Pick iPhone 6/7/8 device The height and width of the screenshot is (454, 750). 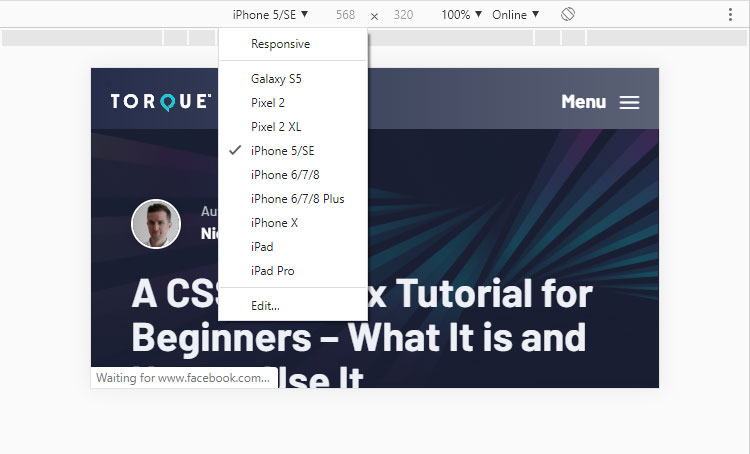[x=293, y=175]
